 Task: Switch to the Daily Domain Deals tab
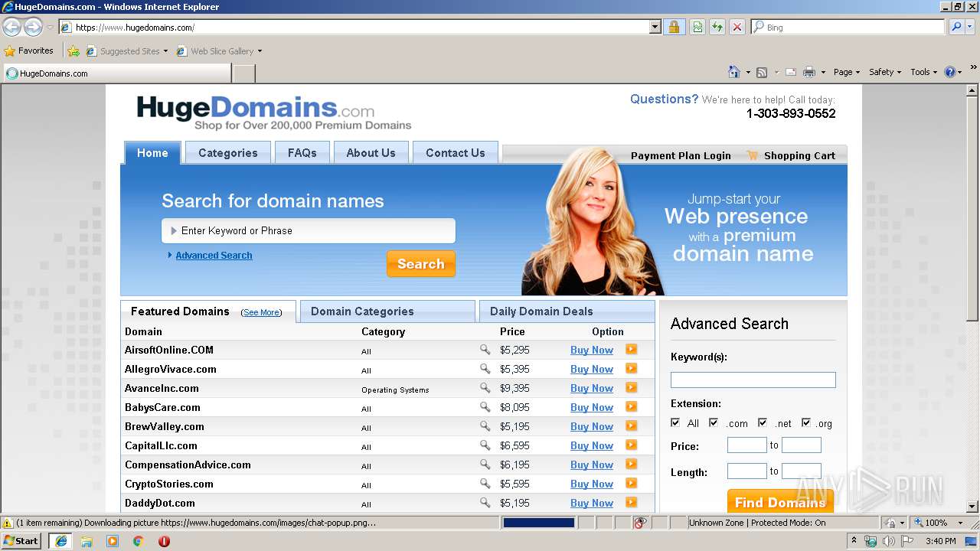click(x=567, y=311)
